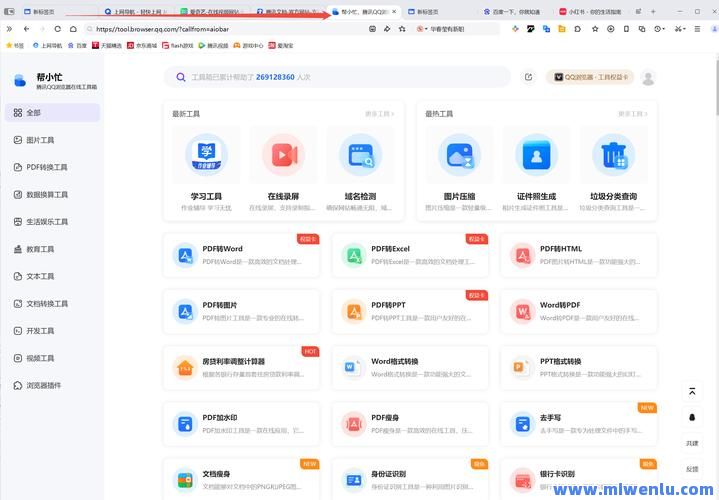This screenshot has width=719, height=500.
Task: Select 文档转换工具 category
Action: pyautogui.click(x=52, y=304)
